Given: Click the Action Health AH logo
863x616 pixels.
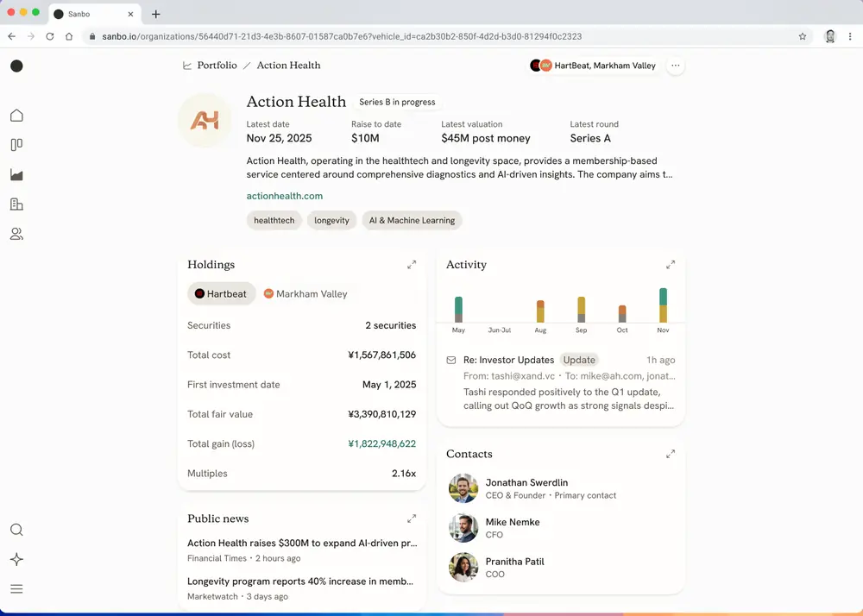Looking at the screenshot, I should [205, 121].
